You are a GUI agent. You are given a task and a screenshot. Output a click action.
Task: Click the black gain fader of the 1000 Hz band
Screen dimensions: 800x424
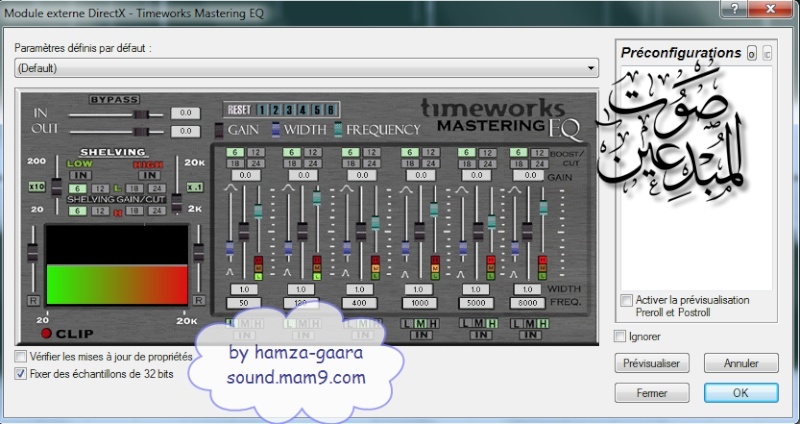point(419,231)
